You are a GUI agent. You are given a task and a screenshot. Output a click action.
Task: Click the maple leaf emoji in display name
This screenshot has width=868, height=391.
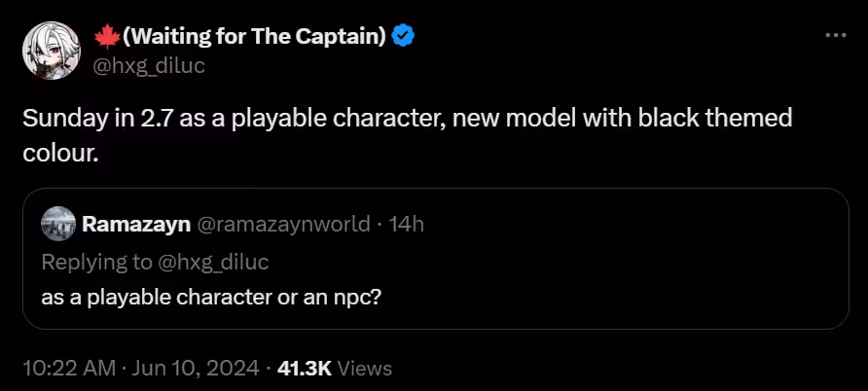click(106, 37)
